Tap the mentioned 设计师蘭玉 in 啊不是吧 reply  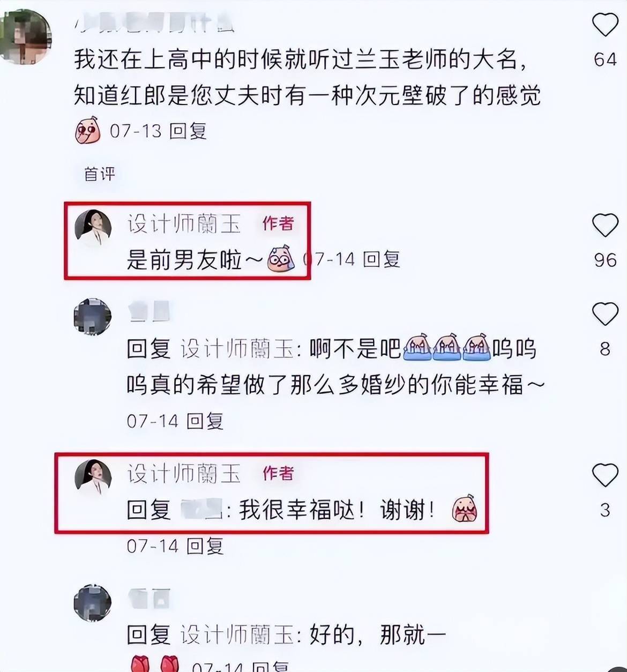[x=237, y=349]
